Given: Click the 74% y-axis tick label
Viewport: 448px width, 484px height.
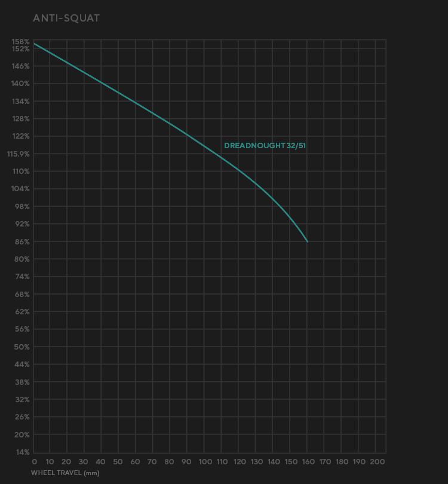Looking at the screenshot, I should [x=22, y=277].
